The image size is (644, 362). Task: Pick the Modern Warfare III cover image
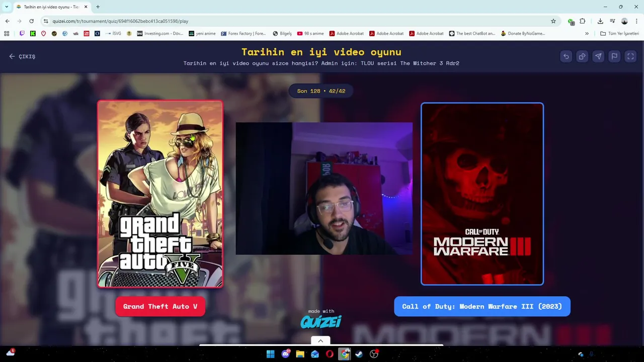[x=482, y=194]
